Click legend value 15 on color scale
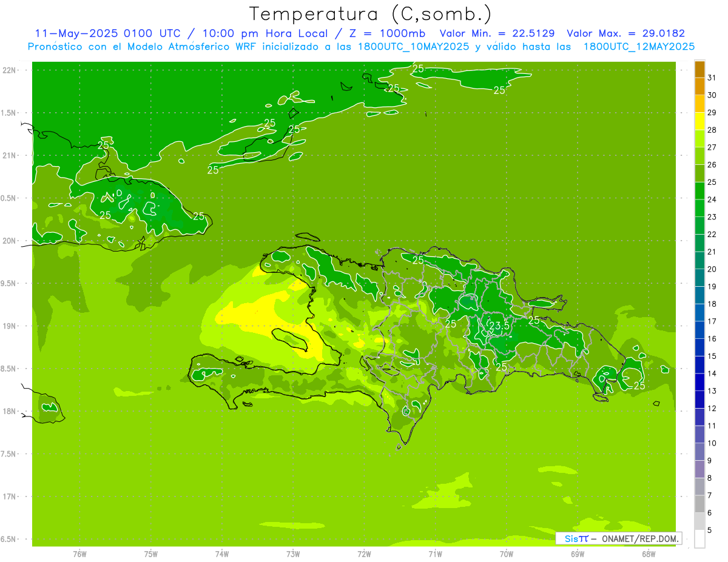Image resolution: width=728 pixels, height=562 pixels. pyautogui.click(x=712, y=356)
